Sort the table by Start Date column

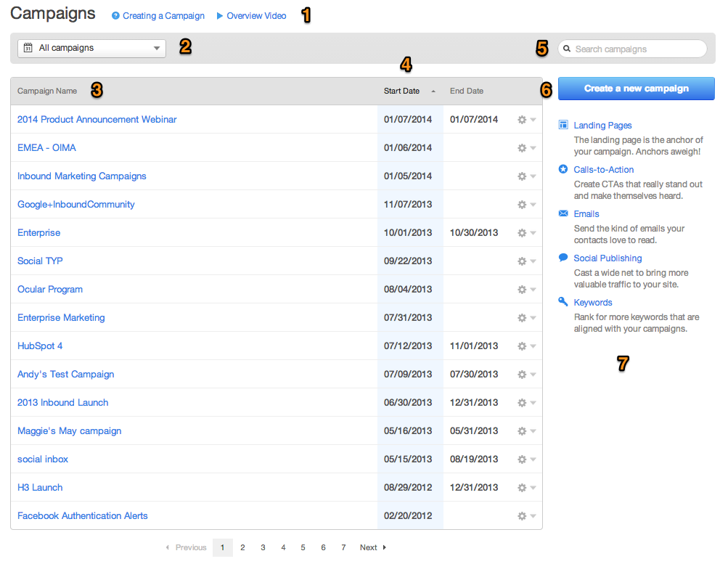click(x=402, y=91)
